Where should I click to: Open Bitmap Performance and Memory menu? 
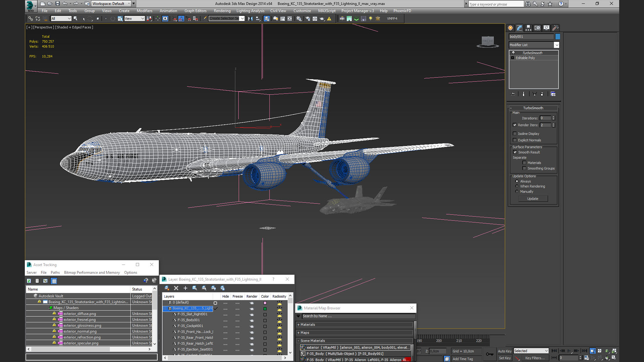[92, 273]
